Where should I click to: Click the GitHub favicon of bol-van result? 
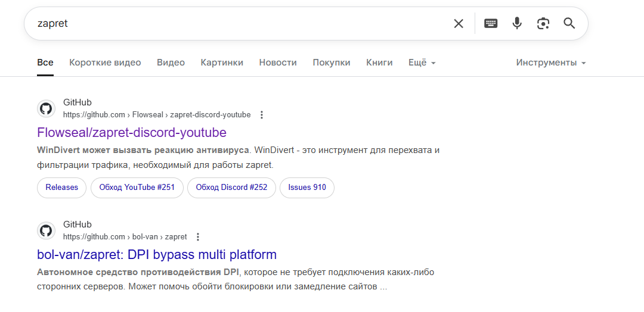point(46,231)
